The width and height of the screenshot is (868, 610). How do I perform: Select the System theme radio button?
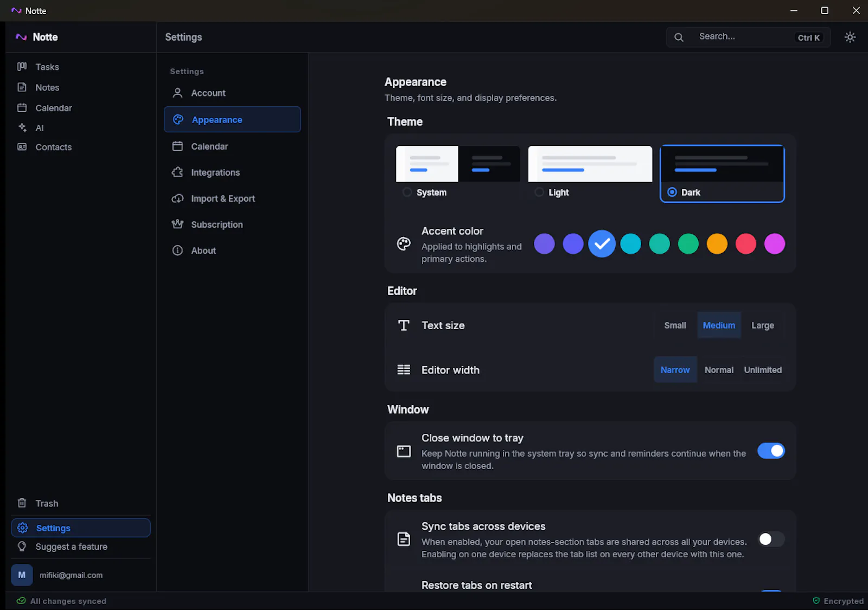tap(407, 192)
